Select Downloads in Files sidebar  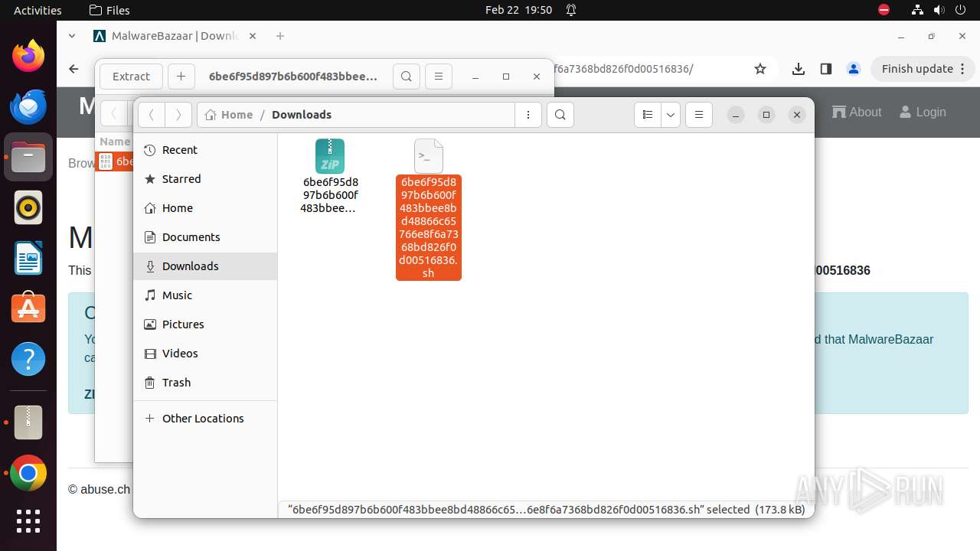coord(205,266)
